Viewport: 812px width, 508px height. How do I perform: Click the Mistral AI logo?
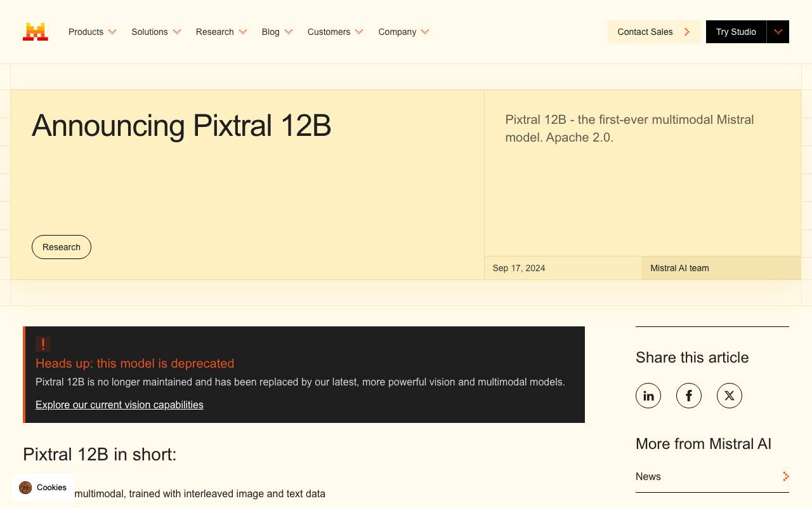pyautogui.click(x=36, y=32)
